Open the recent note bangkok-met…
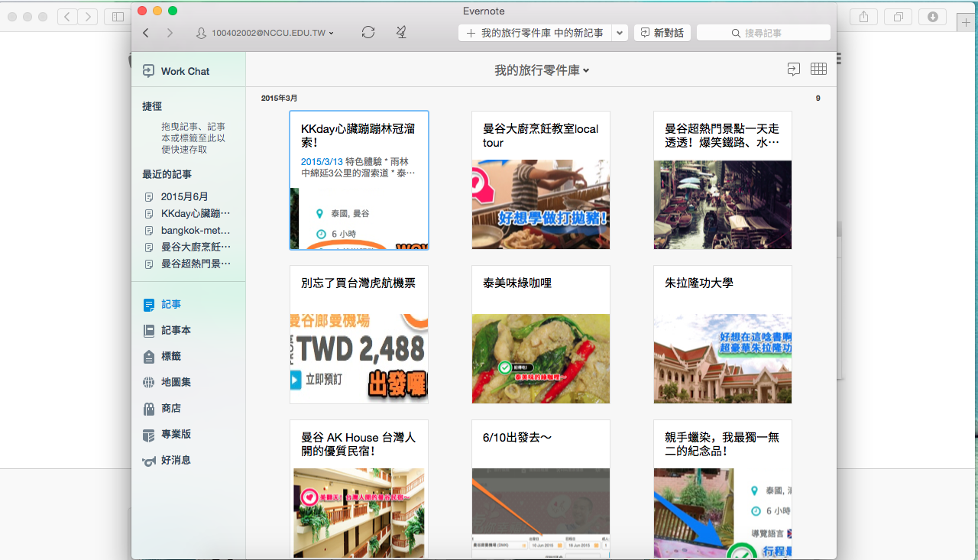The image size is (978, 560). [x=187, y=230]
